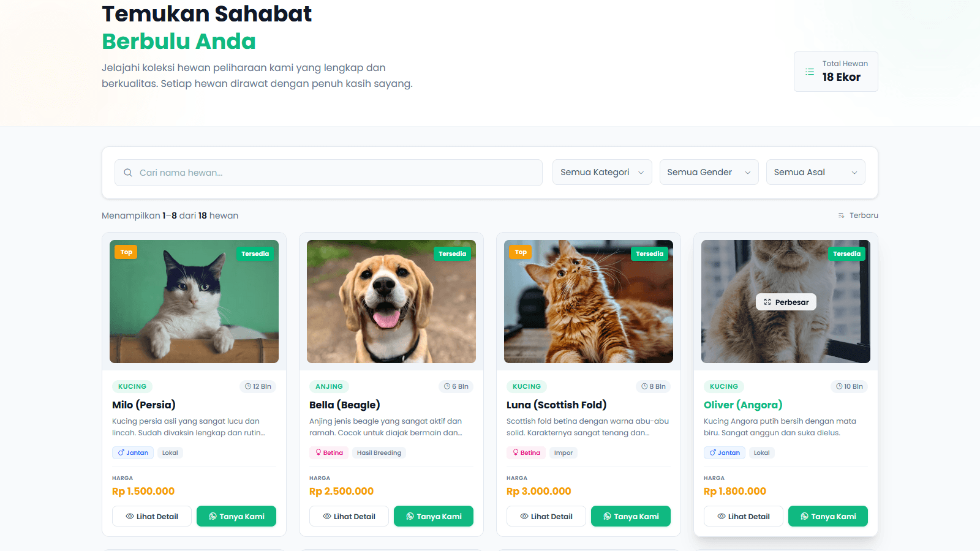Open the Semua Gender dropdown
Viewport: 980px width, 551px height.
tap(709, 172)
